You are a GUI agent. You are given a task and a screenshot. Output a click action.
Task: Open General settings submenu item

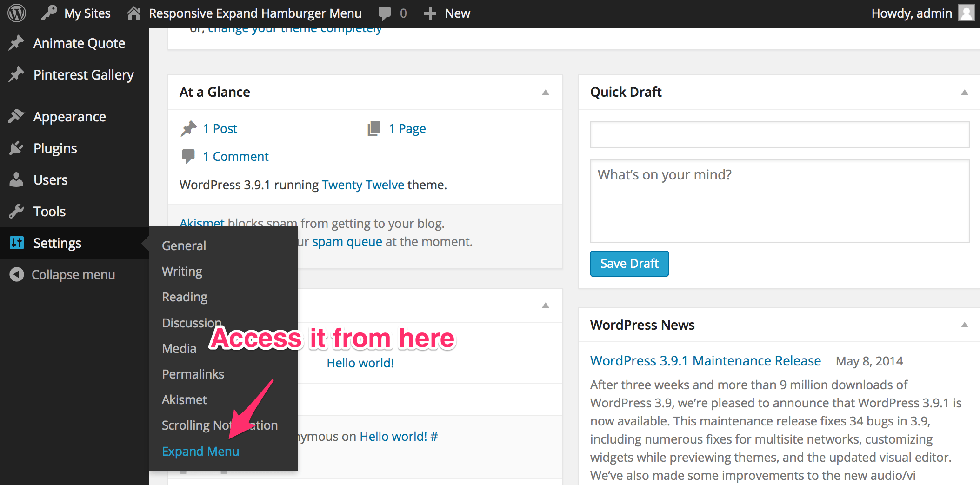[x=184, y=246]
